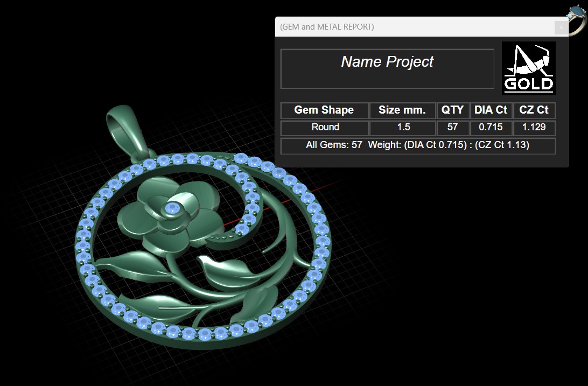The width and height of the screenshot is (588, 386).
Task: Click the Gem Shape column header
Action: click(x=324, y=110)
